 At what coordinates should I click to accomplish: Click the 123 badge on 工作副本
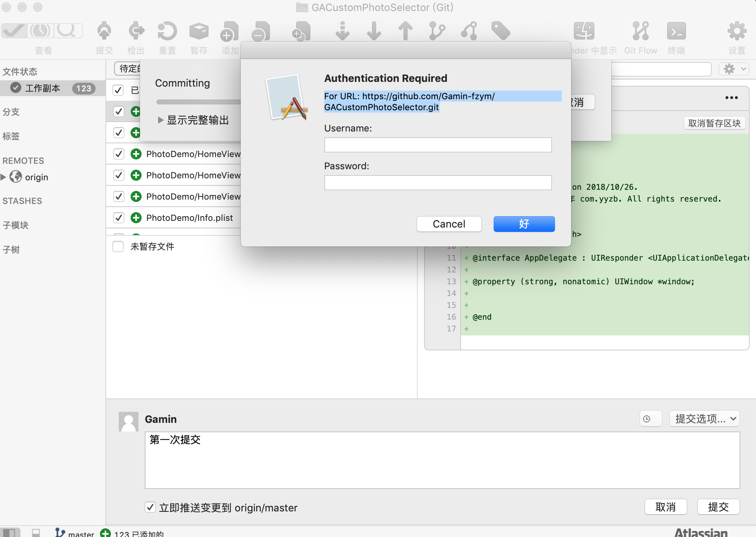click(83, 88)
